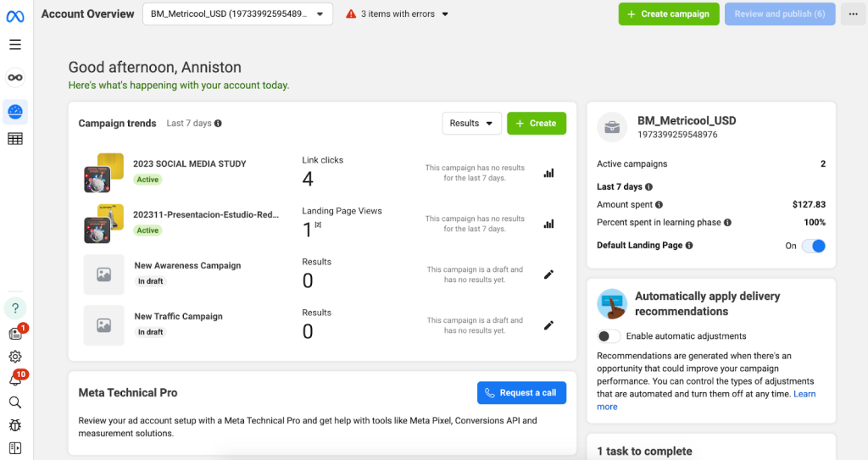
Task: Click the search magnifier icon in sidebar
Action: (x=15, y=402)
